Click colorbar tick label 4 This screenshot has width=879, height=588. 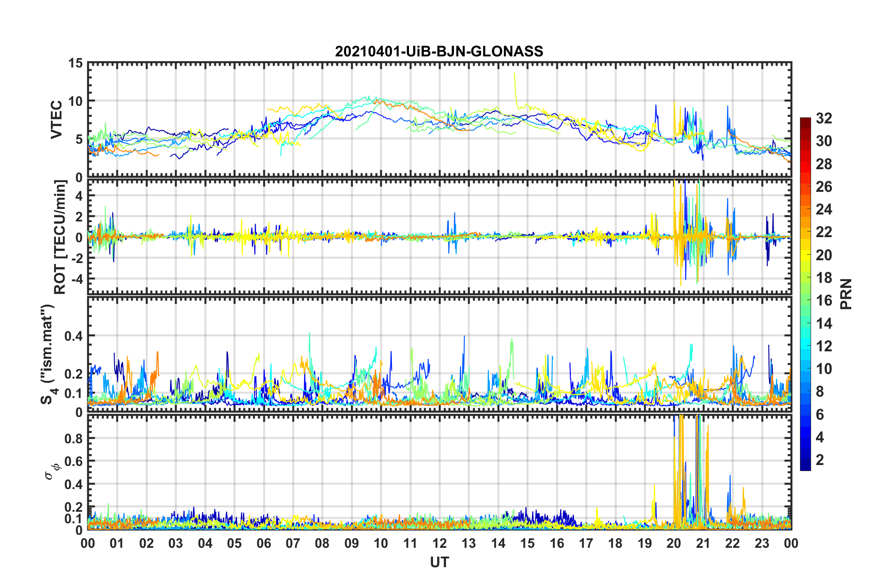pos(820,437)
